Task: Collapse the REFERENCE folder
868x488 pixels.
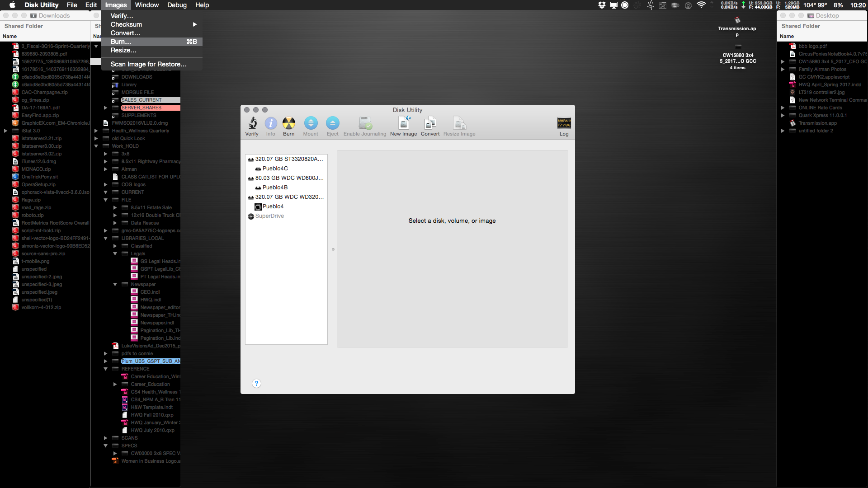Action: pos(105,369)
